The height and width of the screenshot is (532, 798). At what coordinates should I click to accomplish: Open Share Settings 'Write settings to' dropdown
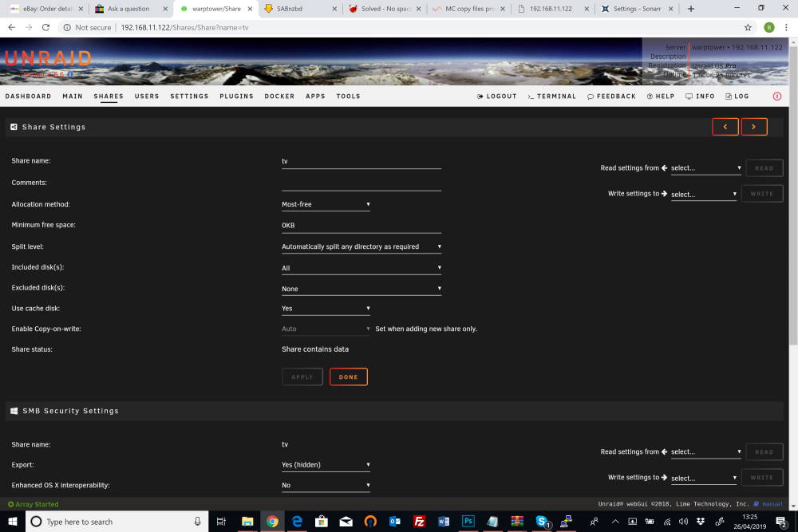703,194
